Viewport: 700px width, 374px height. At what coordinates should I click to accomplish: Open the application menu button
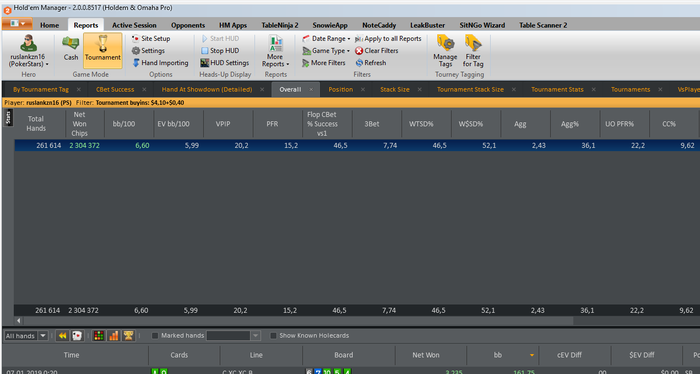coord(17,24)
